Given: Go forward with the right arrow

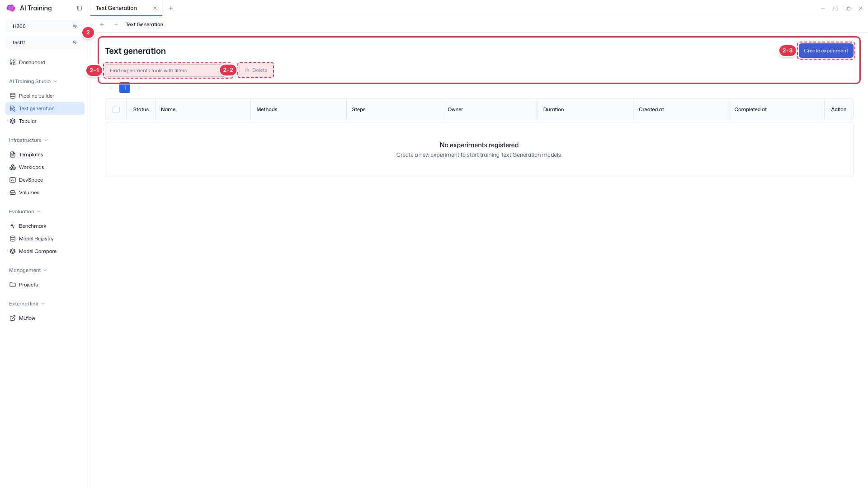Looking at the screenshot, I should click(x=116, y=24).
